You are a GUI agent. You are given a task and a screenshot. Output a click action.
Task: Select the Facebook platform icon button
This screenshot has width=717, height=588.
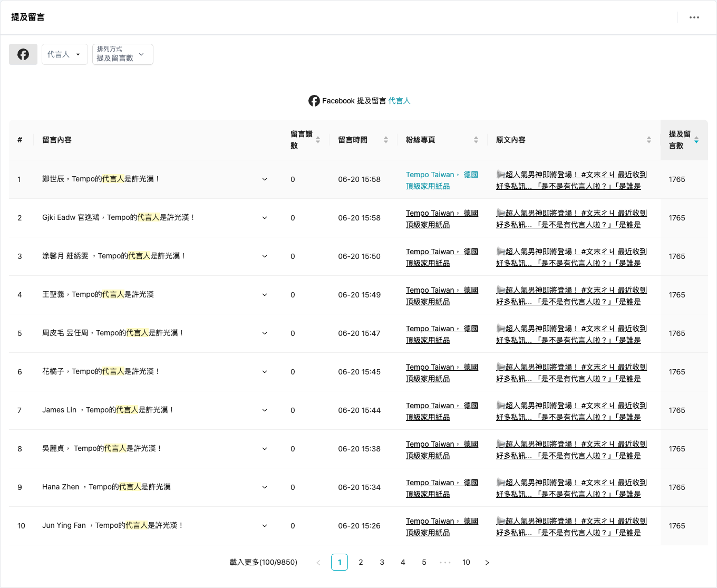(x=23, y=54)
